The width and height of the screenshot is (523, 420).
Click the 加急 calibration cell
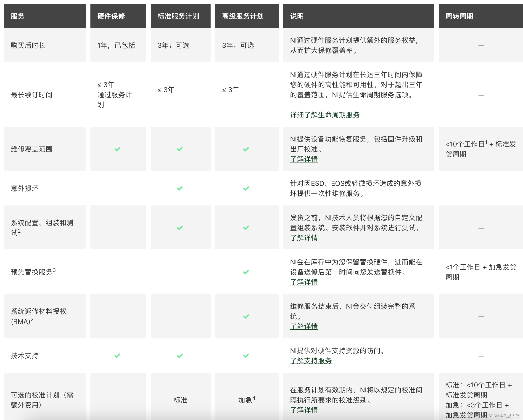247,400
